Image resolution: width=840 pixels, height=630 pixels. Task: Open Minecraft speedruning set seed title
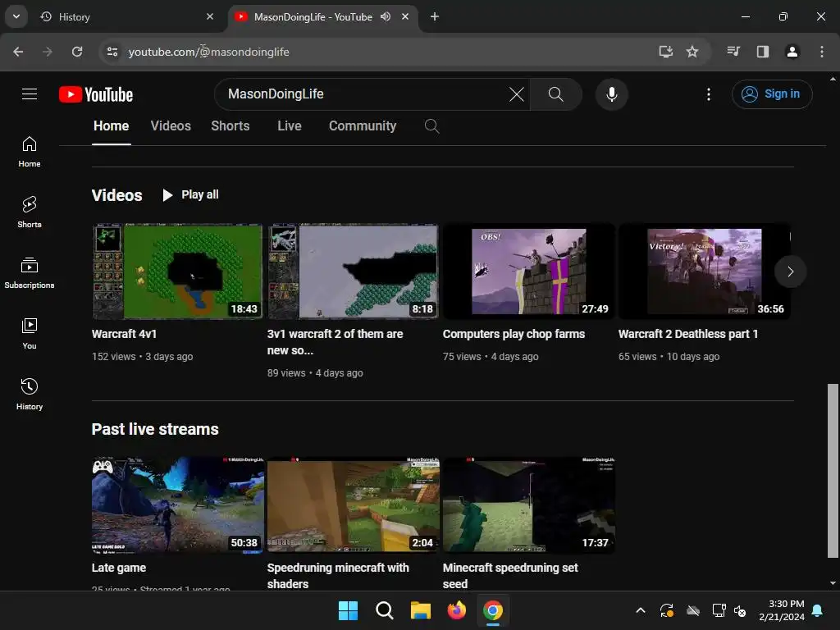[510, 576]
